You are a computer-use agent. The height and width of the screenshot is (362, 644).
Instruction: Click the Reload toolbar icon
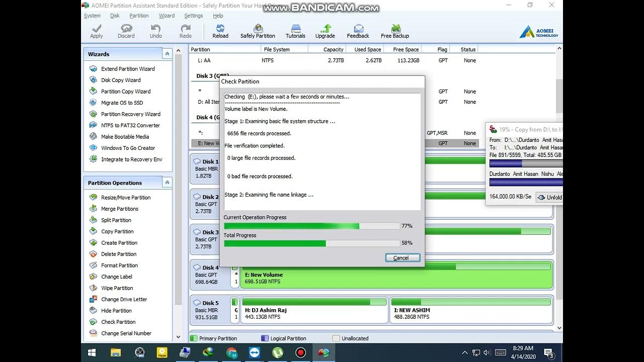pyautogui.click(x=220, y=31)
